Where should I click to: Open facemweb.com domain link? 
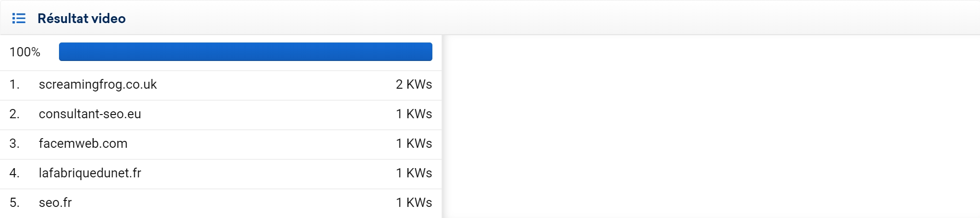tap(83, 144)
